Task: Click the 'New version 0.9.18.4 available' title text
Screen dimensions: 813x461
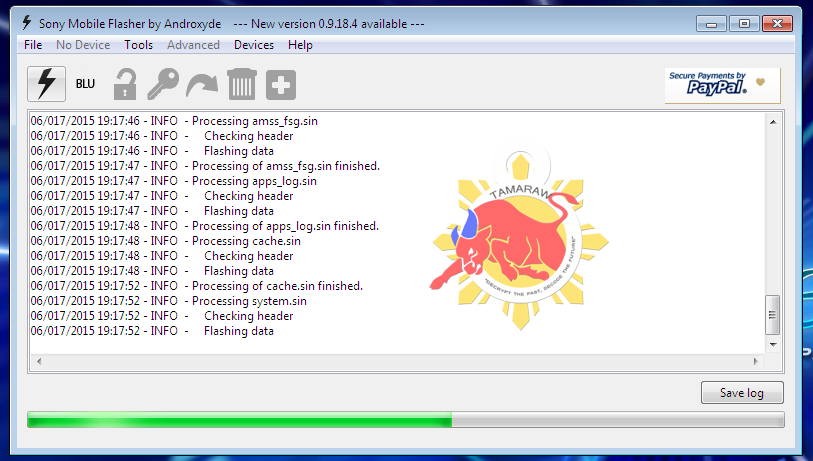Action: coord(329,24)
